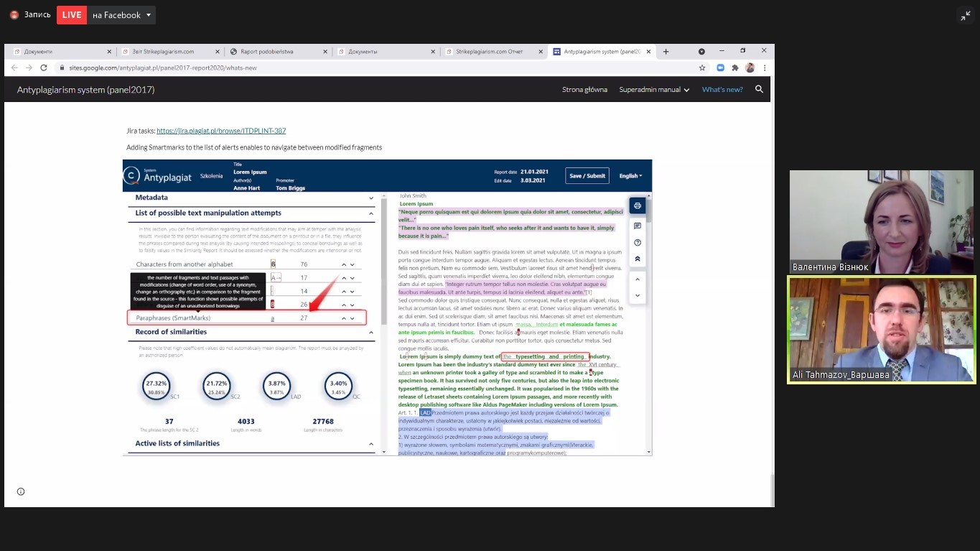Click the QC 3.40% similarity circle

[x=338, y=386]
